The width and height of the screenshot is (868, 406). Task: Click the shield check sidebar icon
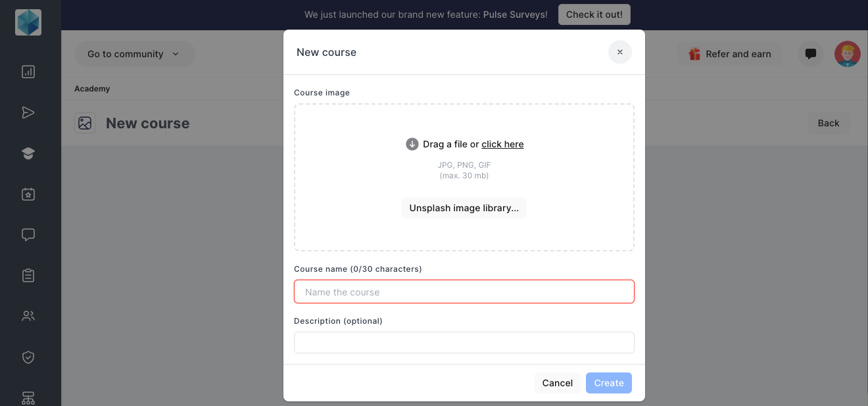(28, 357)
